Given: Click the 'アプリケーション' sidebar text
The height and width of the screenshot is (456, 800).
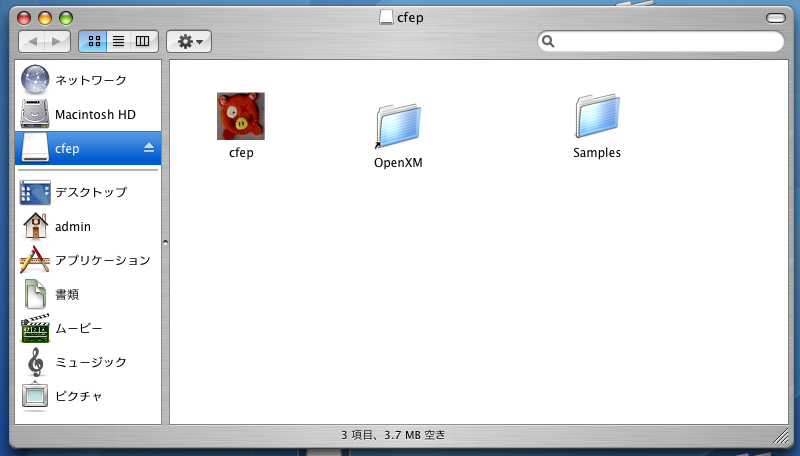Looking at the screenshot, I should pyautogui.click(x=103, y=260).
